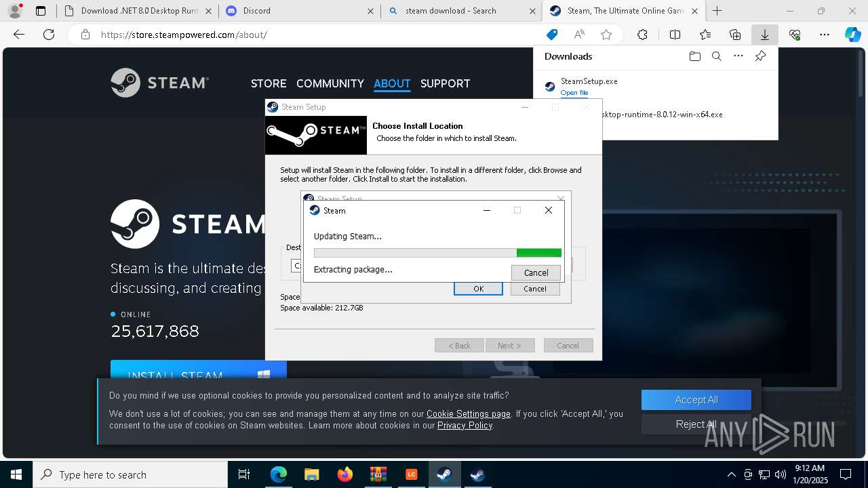Image resolution: width=868 pixels, height=488 pixels.
Task: Reject All cookies
Action: click(x=696, y=424)
